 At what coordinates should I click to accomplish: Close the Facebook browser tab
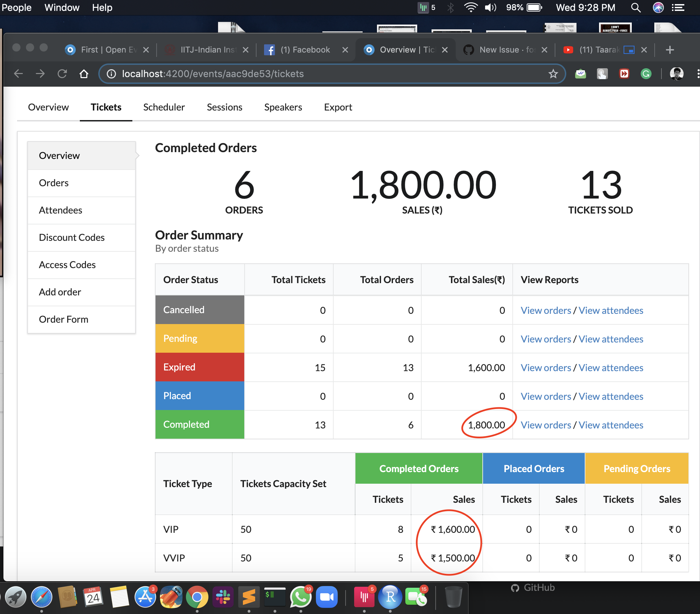[345, 50]
